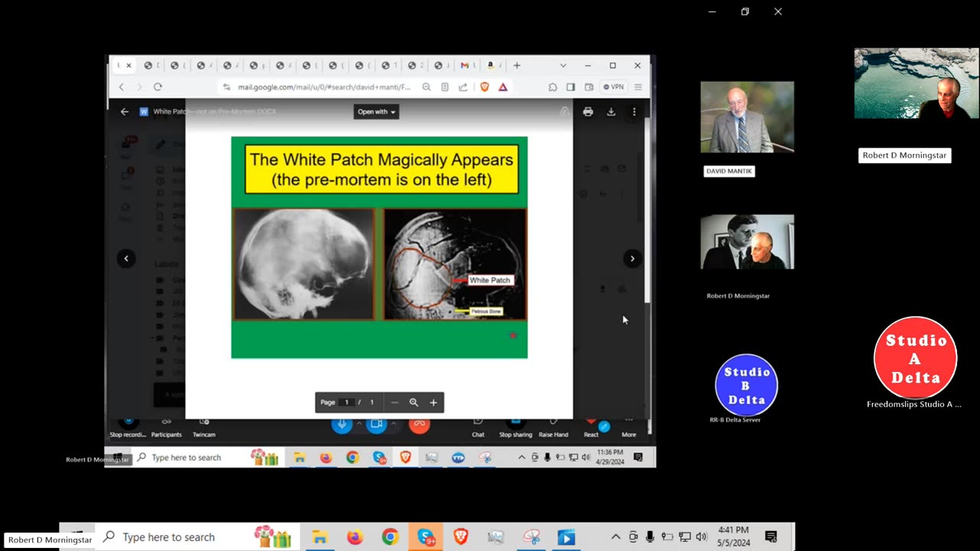Open a new browser tab with plus
The height and width of the screenshot is (551, 980).
click(517, 66)
